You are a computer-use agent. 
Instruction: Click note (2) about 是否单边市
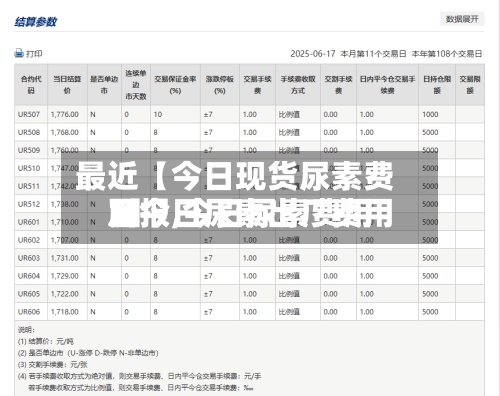pos(88,353)
